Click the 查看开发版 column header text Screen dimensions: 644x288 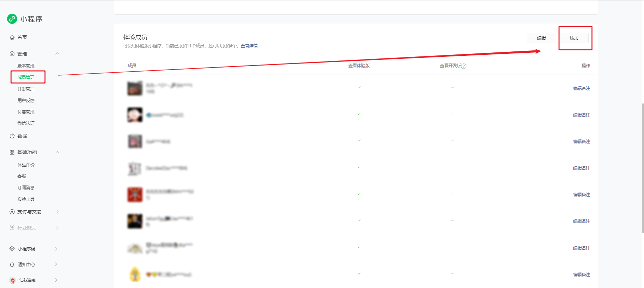click(x=451, y=66)
